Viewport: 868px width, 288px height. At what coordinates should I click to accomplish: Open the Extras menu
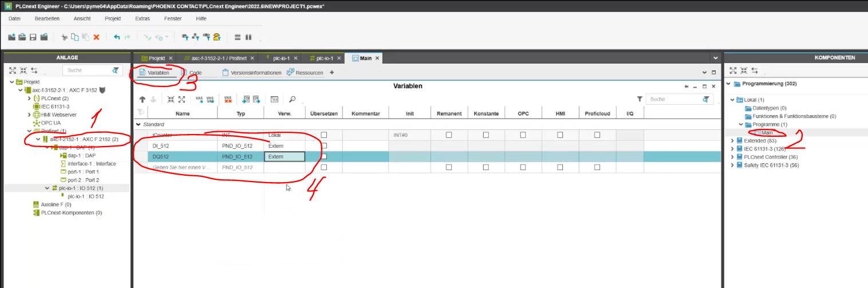pyautogui.click(x=143, y=19)
